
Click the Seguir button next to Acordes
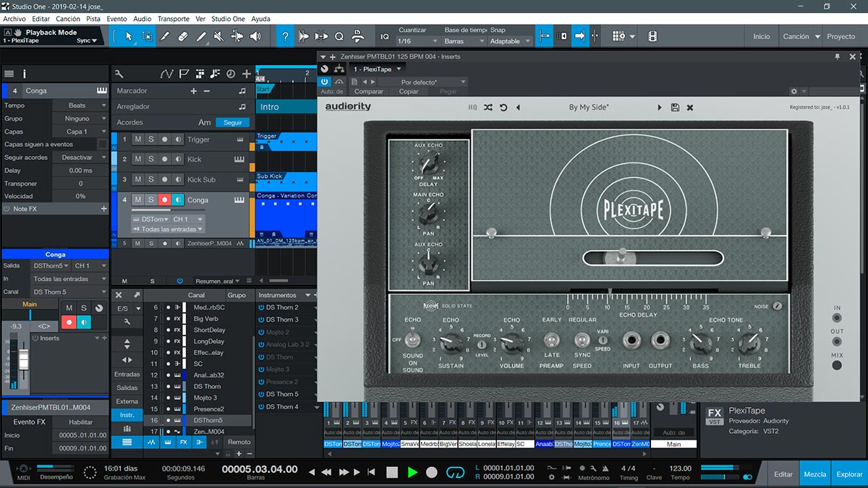(x=233, y=122)
